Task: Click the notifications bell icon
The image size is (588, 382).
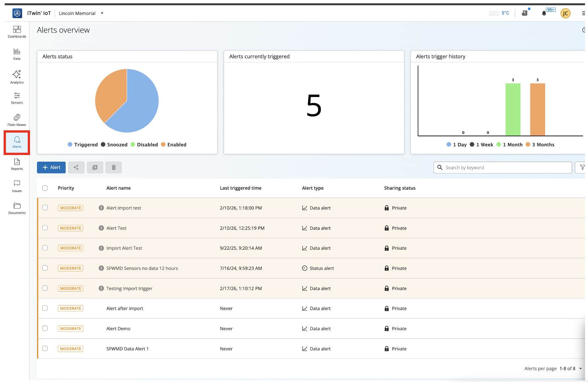Action: coord(544,13)
